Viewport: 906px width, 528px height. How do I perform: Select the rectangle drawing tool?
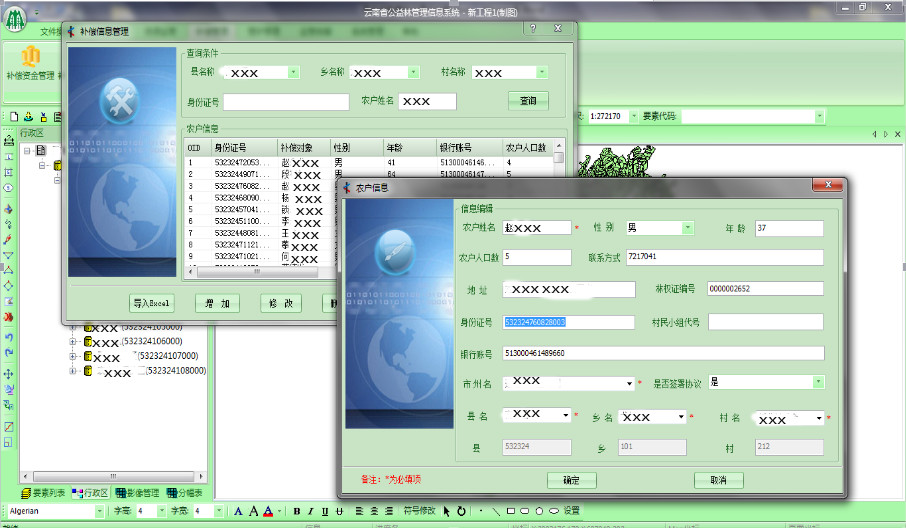(x=510, y=511)
